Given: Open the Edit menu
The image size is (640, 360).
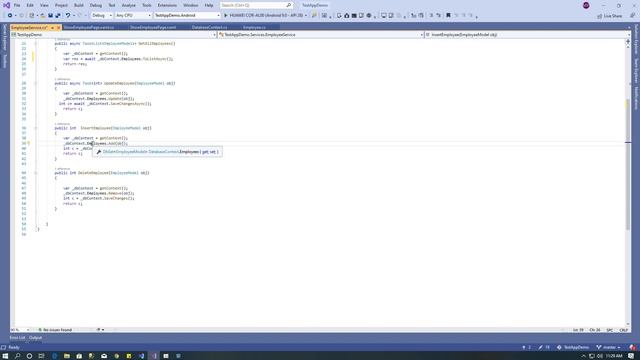Looking at the screenshot, I should pyautogui.click(x=30, y=5).
